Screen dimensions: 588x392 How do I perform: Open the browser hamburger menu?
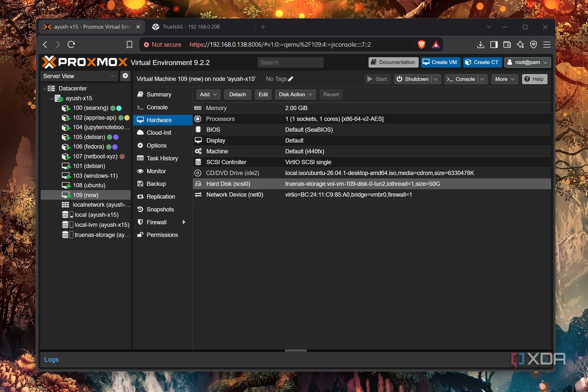point(547,45)
